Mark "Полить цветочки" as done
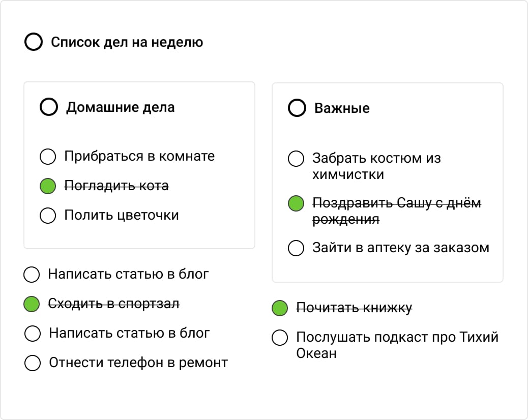The width and height of the screenshot is (528, 420). coord(48,216)
